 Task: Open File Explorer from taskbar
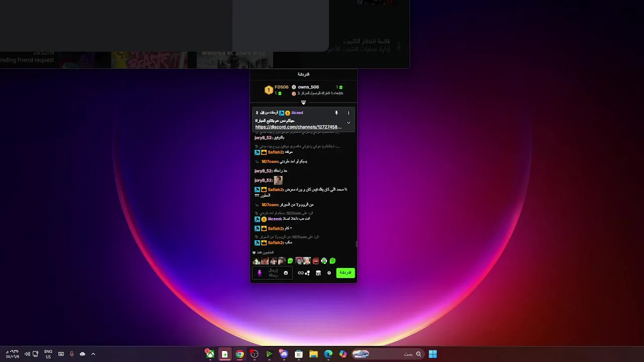point(313,354)
